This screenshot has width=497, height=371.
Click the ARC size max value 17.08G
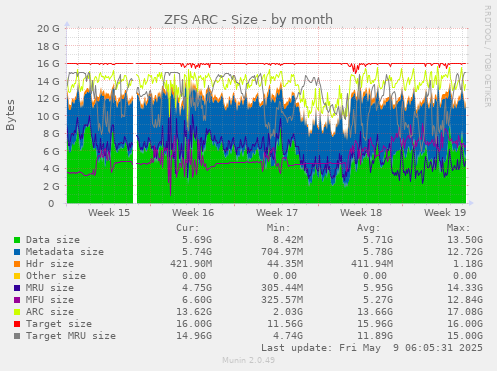[x=465, y=312]
